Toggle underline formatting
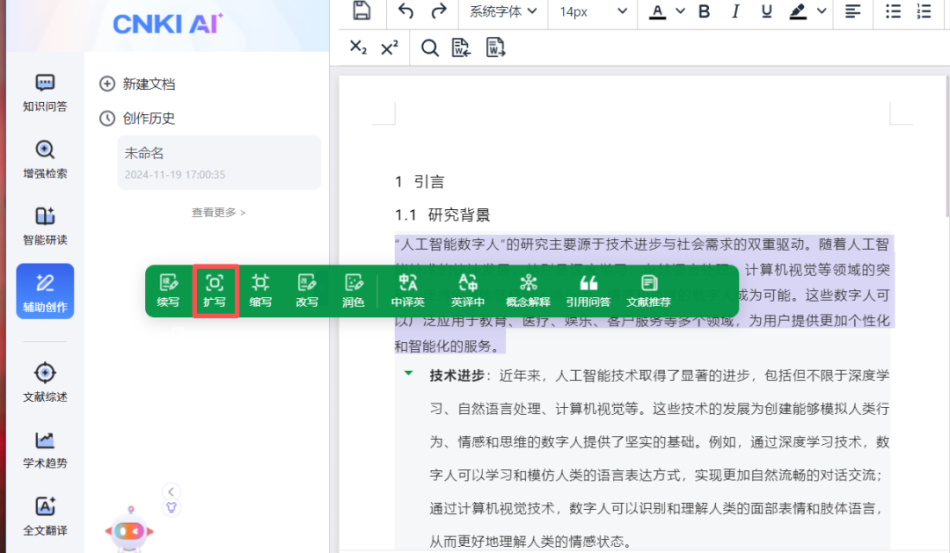 coord(766,12)
